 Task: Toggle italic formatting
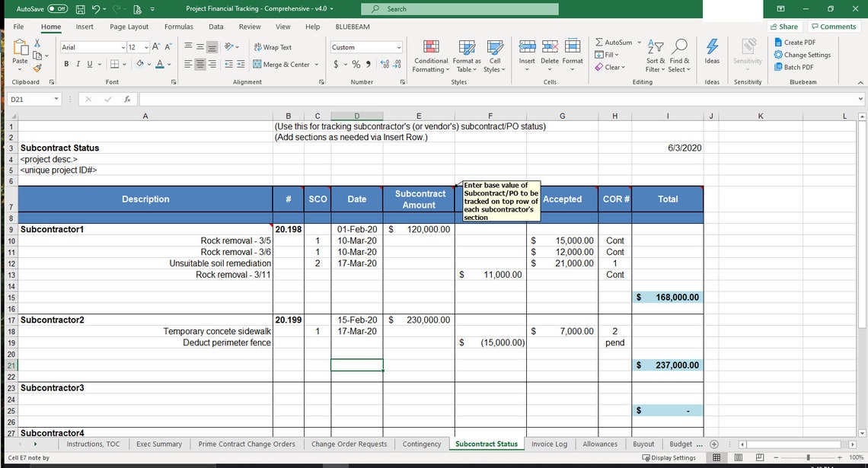click(77, 65)
